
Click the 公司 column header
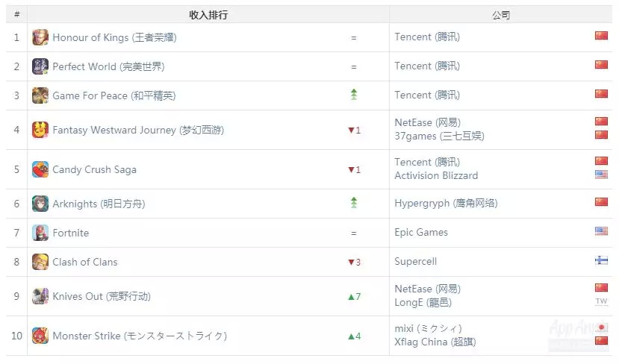pos(501,15)
